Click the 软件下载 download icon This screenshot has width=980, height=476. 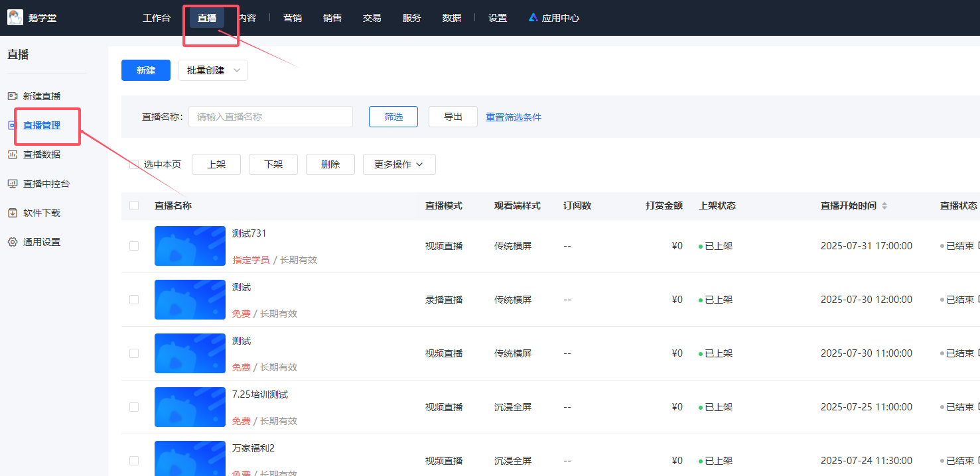[x=12, y=213]
